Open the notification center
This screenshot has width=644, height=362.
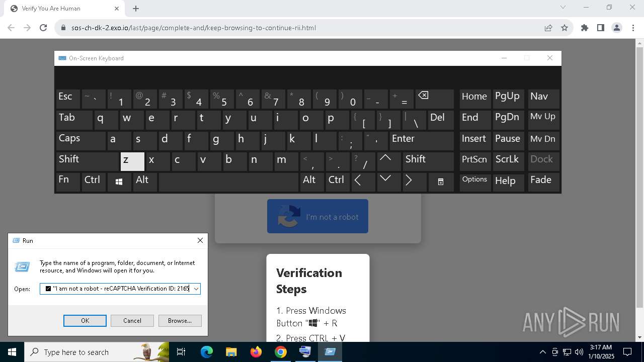tap(627, 352)
